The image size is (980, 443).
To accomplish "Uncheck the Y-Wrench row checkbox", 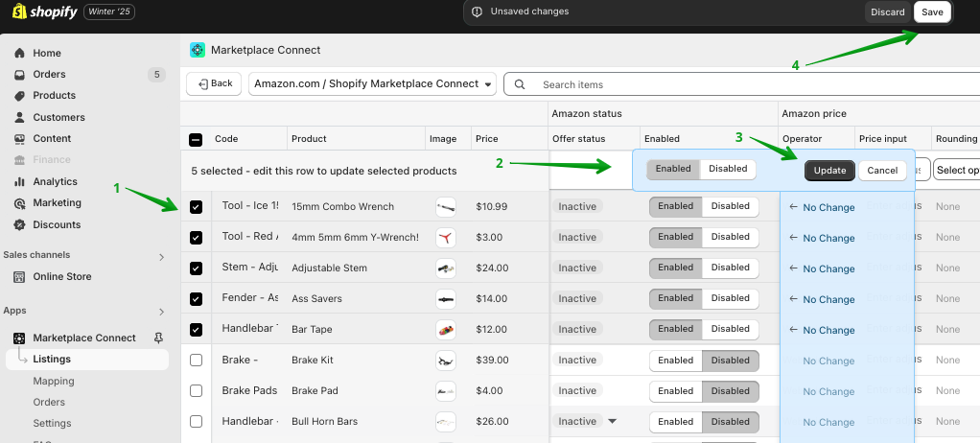I will coord(196,238).
